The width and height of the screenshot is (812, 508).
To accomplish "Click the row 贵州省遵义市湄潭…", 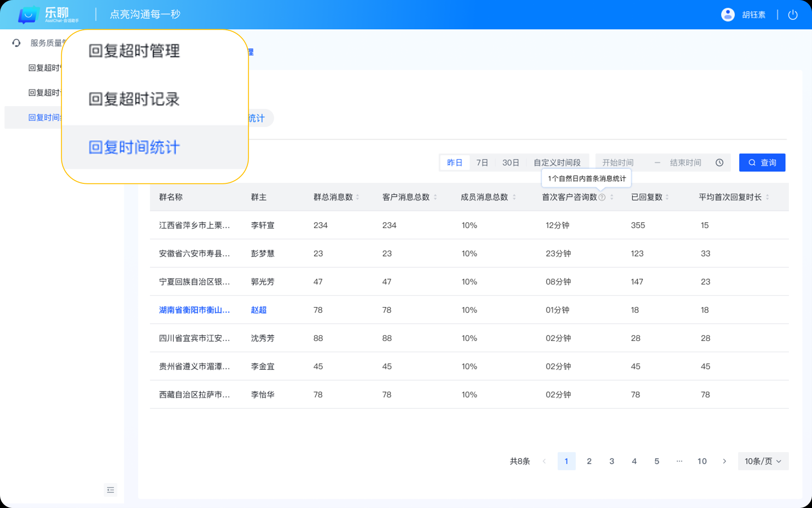I will click(x=469, y=366).
